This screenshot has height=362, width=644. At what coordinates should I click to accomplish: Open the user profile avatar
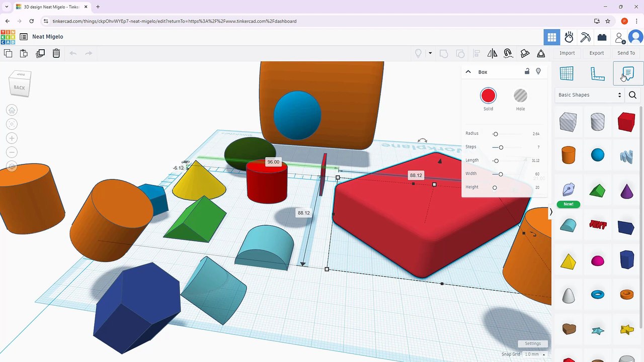[x=636, y=37]
